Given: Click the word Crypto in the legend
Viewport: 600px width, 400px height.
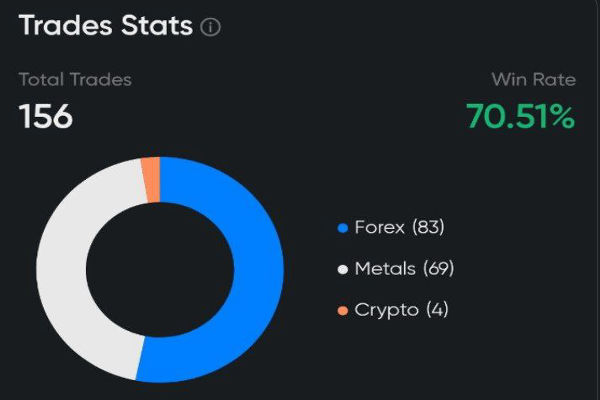Looking at the screenshot, I should (387, 310).
